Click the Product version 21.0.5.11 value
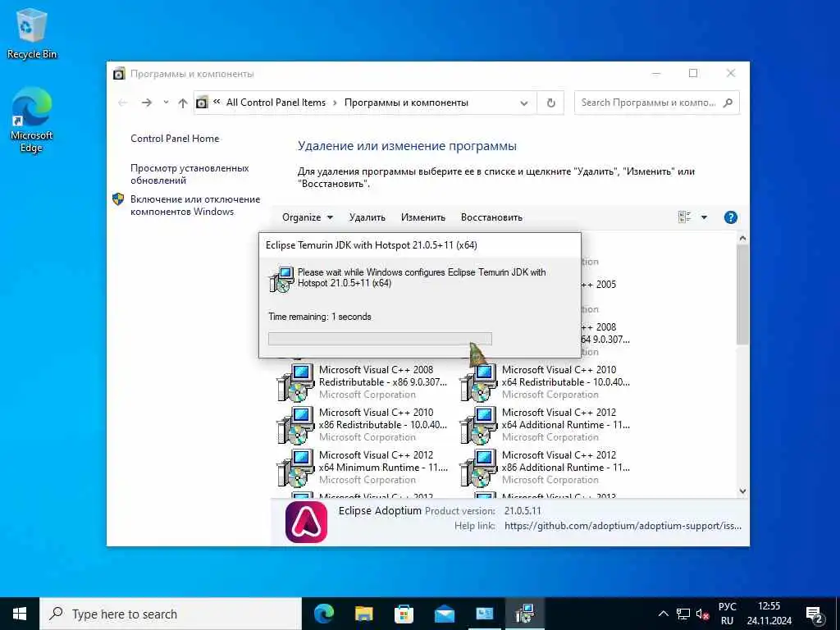This screenshot has height=630, width=840. click(x=523, y=511)
